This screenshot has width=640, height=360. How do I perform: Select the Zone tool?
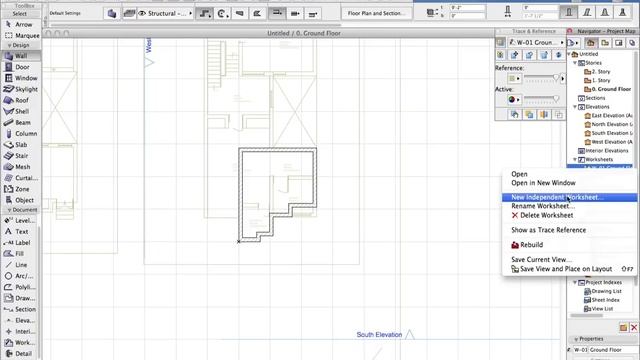[20, 189]
